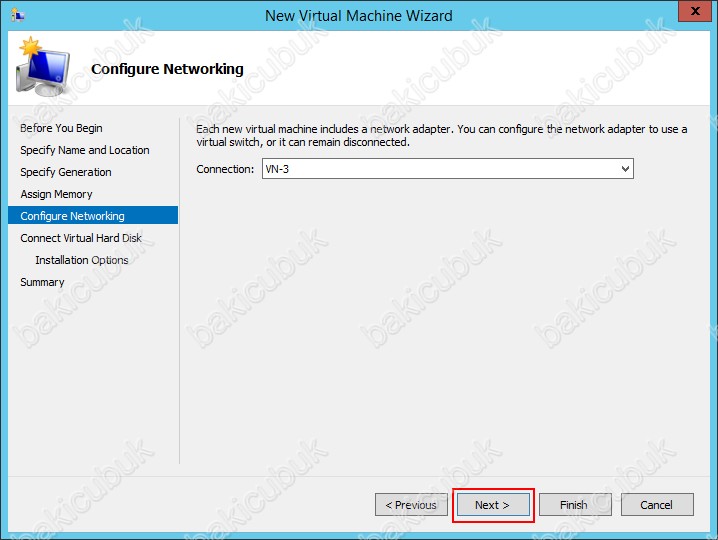Image resolution: width=718 pixels, height=540 pixels.
Task: Click the Previous button
Action: pyautogui.click(x=411, y=505)
